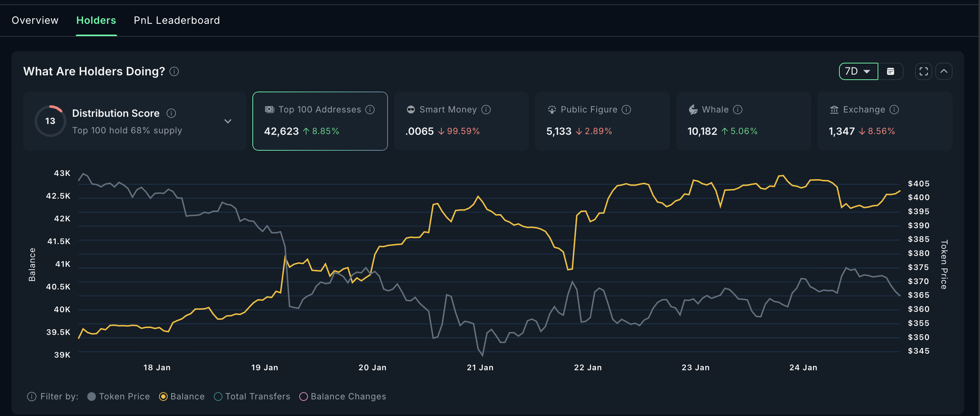Click the info icon beside What Are Holders Doing?
Image resolution: width=980 pixels, height=416 pixels.
174,71
